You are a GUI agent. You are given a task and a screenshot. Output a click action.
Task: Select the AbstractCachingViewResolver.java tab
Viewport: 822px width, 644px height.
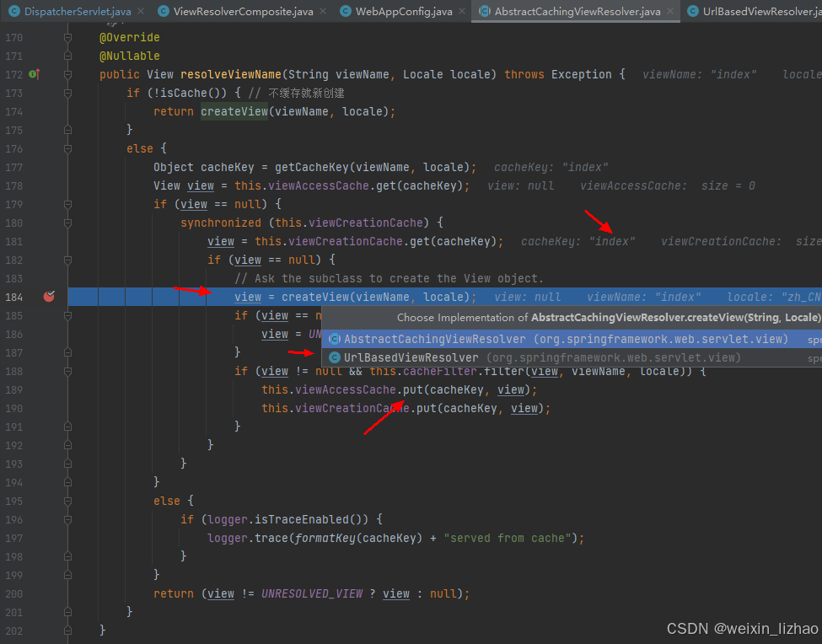[577, 11]
